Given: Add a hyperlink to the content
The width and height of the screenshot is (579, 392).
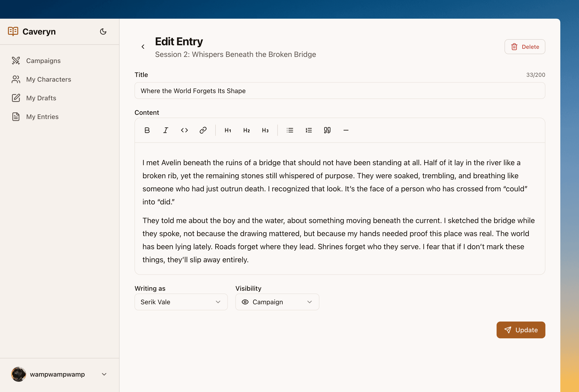Looking at the screenshot, I should 203,130.
